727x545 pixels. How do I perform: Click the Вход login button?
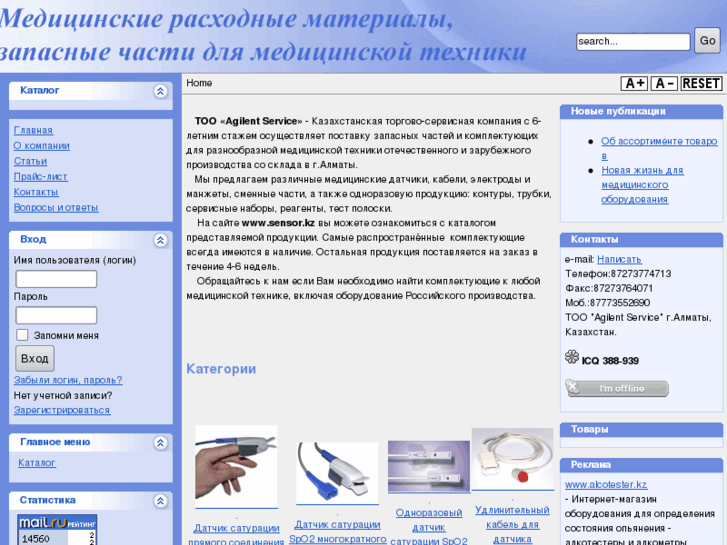point(35,359)
